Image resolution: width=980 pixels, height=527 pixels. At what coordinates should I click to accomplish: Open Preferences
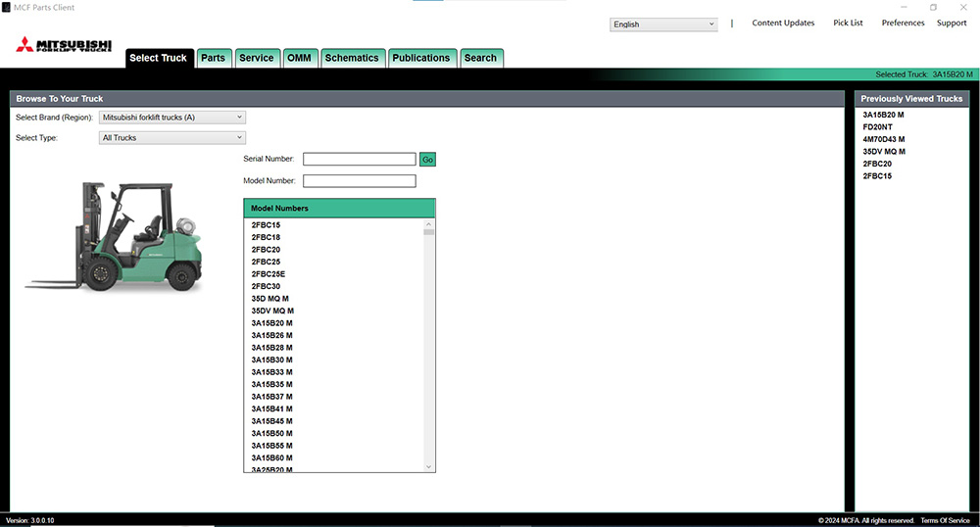click(903, 24)
